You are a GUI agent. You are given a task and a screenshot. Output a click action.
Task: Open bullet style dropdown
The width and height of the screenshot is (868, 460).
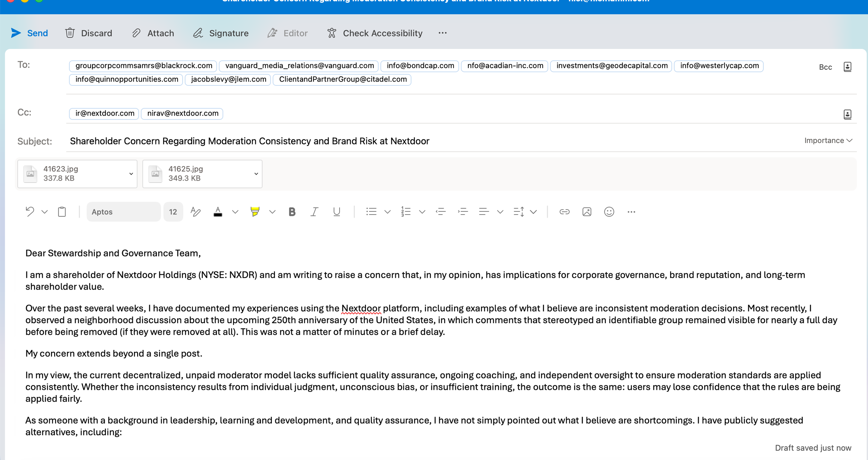click(x=387, y=212)
